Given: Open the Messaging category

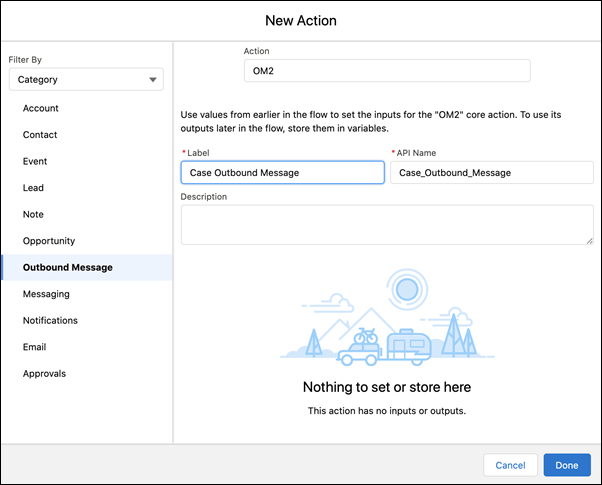Looking at the screenshot, I should pos(46,294).
